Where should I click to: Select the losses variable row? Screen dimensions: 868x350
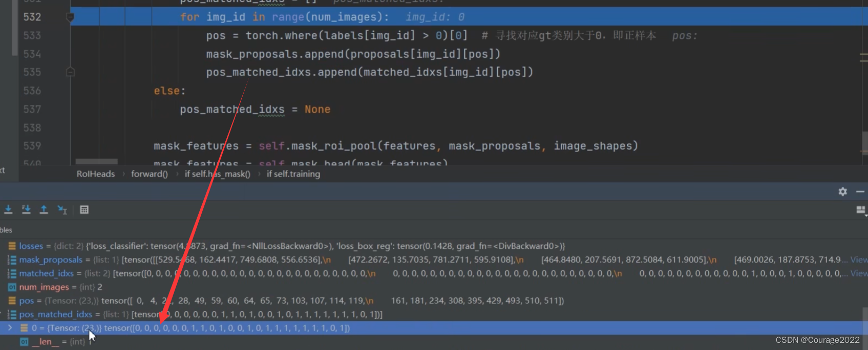434,246
